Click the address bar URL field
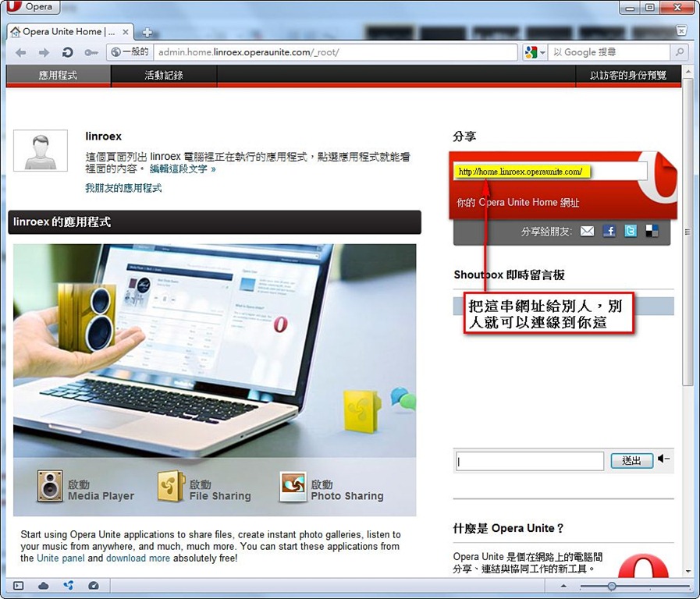 [x=335, y=52]
